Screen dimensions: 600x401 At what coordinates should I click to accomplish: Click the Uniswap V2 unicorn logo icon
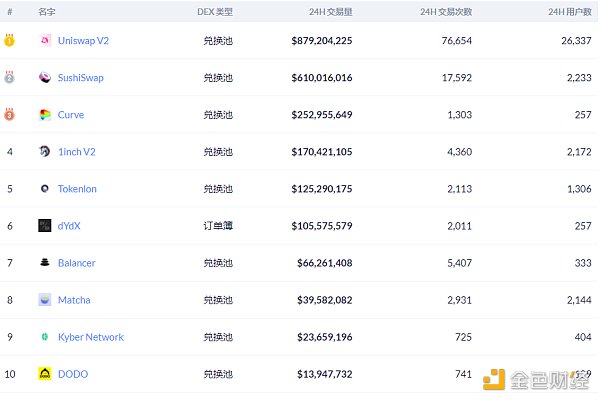point(45,41)
